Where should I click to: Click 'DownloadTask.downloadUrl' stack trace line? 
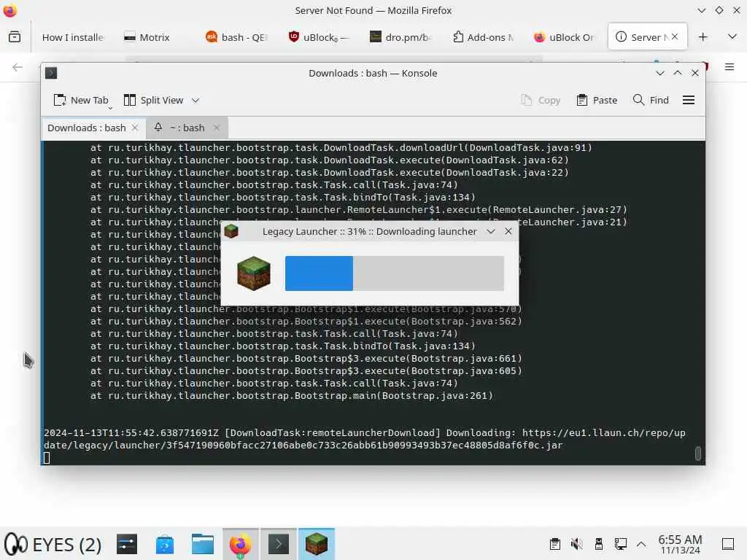[x=341, y=147]
